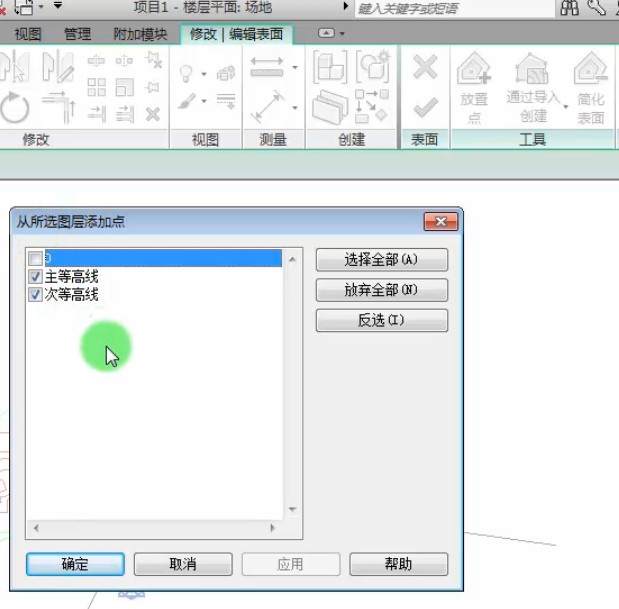Click the linework icon in 视图 panel
Viewport: 619px width, 609px height.
(x=226, y=101)
